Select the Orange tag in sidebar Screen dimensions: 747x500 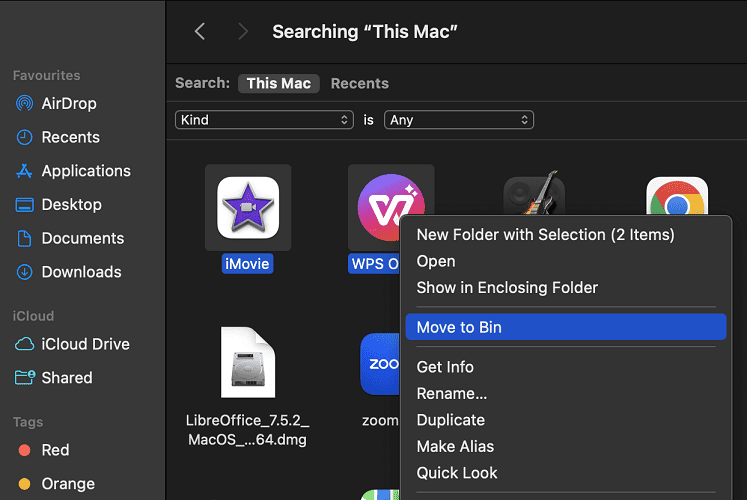(x=68, y=483)
